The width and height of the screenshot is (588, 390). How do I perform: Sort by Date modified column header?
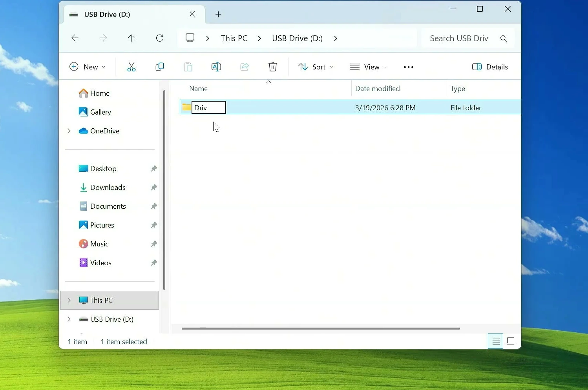tap(378, 89)
